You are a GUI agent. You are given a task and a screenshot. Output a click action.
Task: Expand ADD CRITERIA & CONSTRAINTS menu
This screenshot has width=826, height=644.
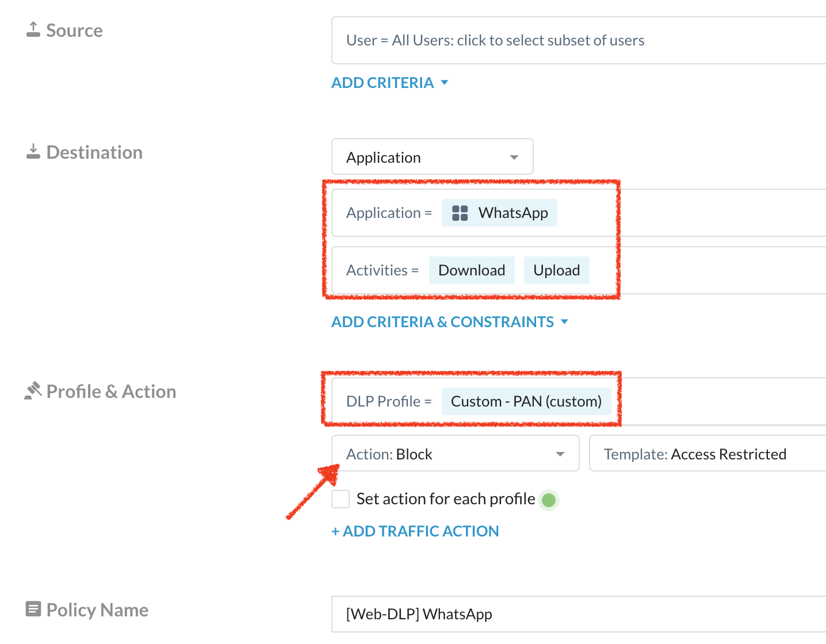tap(450, 322)
